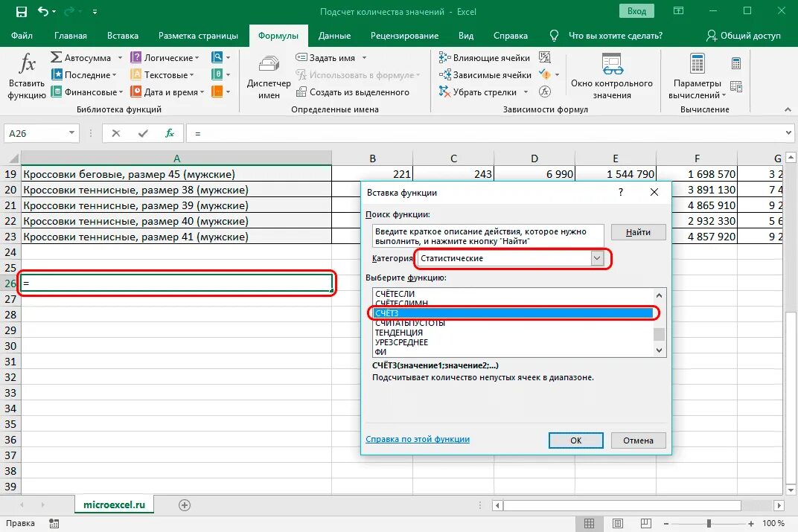Click the Undo arrow icon
Viewport: 798px width, 532px height.
[43, 11]
